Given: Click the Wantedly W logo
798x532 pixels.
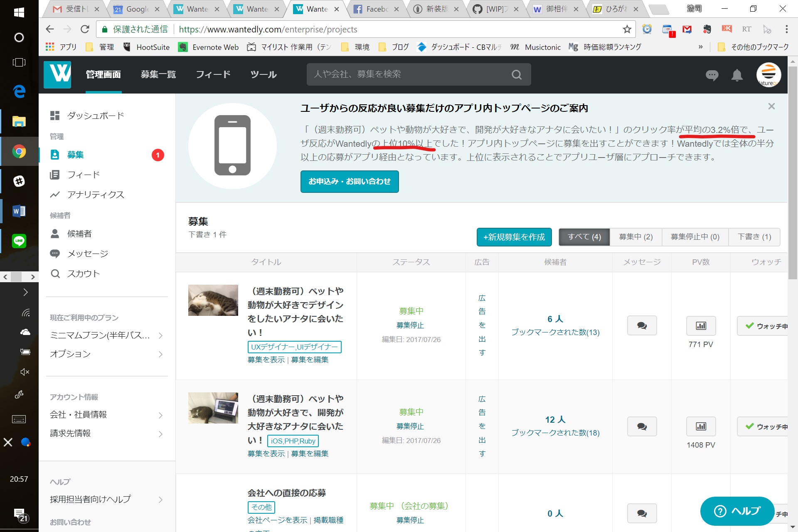Looking at the screenshot, I should point(57,74).
